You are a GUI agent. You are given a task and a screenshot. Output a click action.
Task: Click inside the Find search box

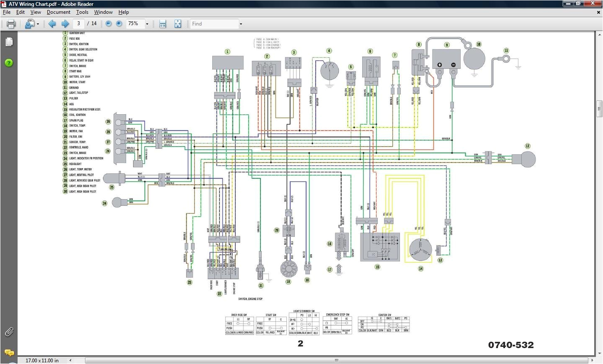pos(214,24)
